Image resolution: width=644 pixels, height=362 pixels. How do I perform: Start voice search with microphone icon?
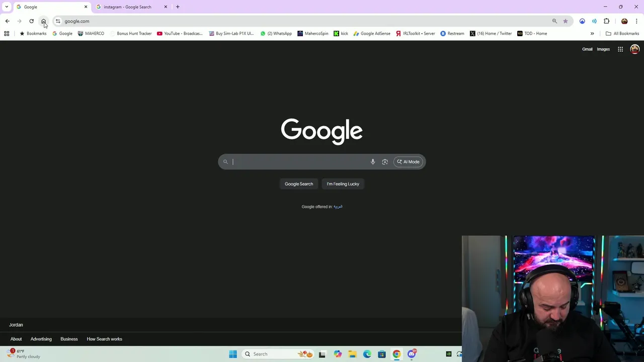(x=373, y=162)
